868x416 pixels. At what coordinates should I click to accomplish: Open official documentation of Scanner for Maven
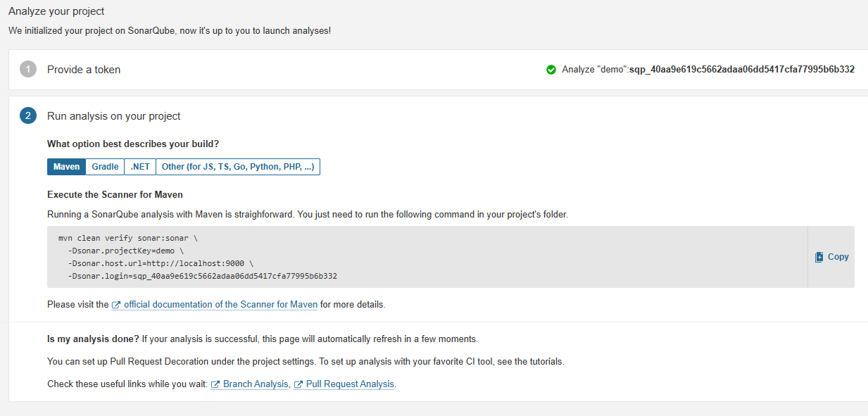[x=215, y=305]
